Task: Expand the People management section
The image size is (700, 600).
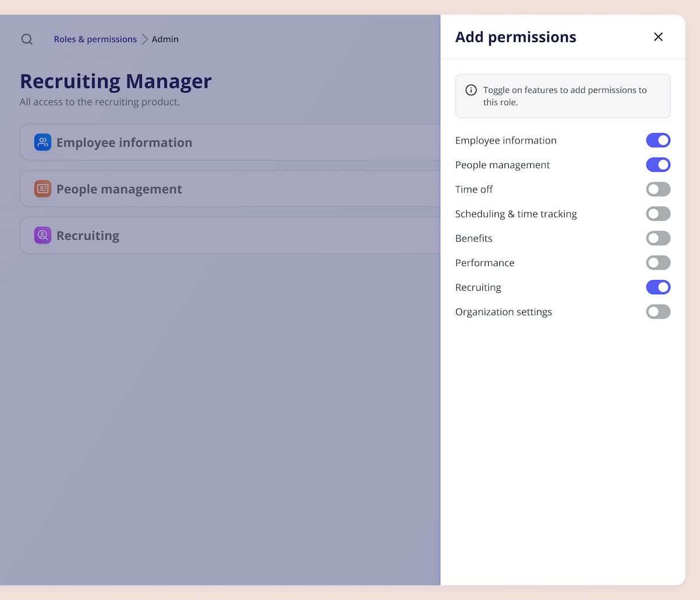Action: tap(233, 189)
